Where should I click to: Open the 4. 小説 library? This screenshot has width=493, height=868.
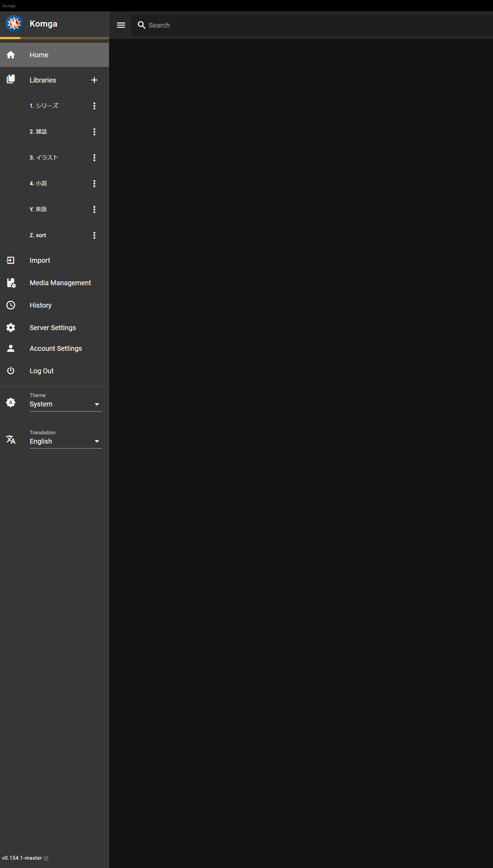coord(38,183)
